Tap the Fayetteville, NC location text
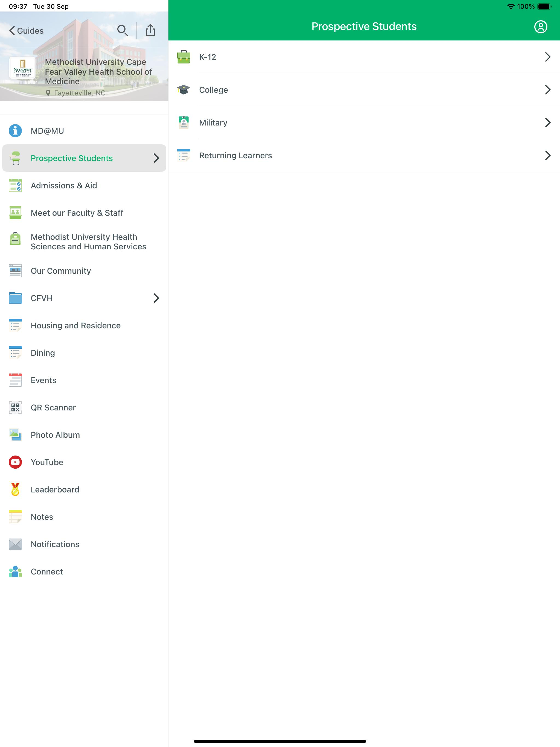This screenshot has width=560, height=747. pos(80,93)
